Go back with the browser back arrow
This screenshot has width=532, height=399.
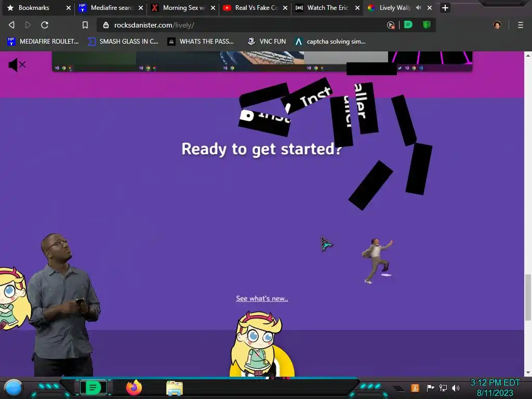pos(11,25)
